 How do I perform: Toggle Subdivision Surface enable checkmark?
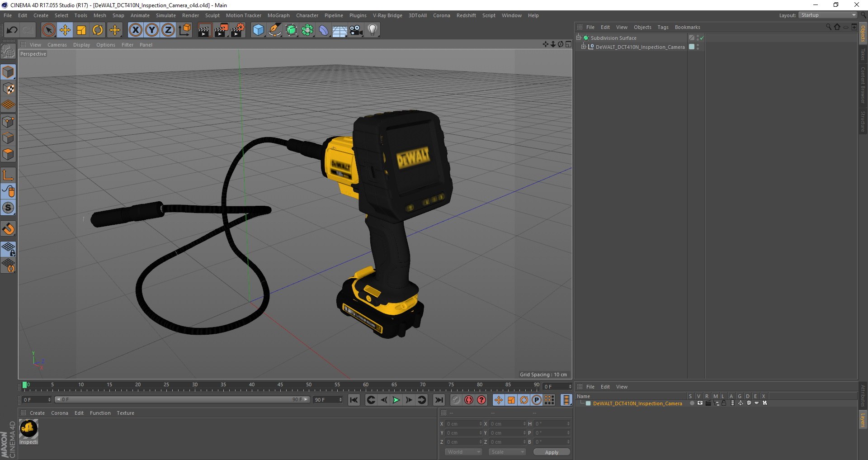(x=702, y=38)
